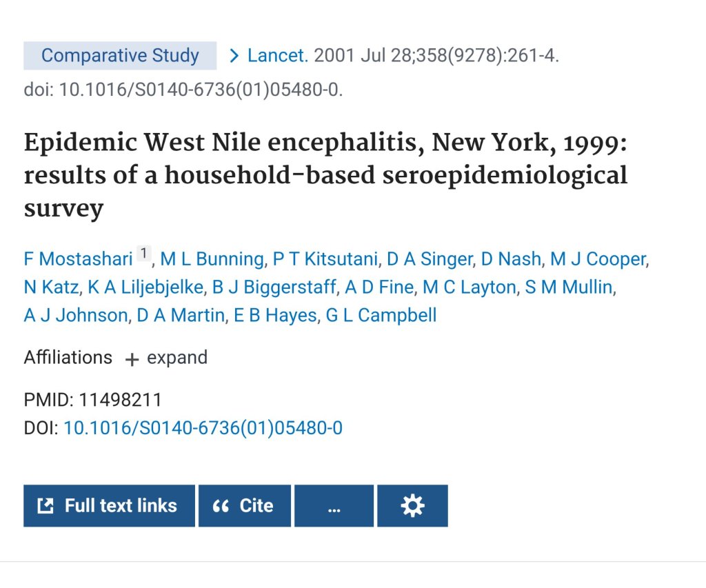Screen dimensions: 706x588
Task: Click the Cite quotation button
Action: [244, 506]
